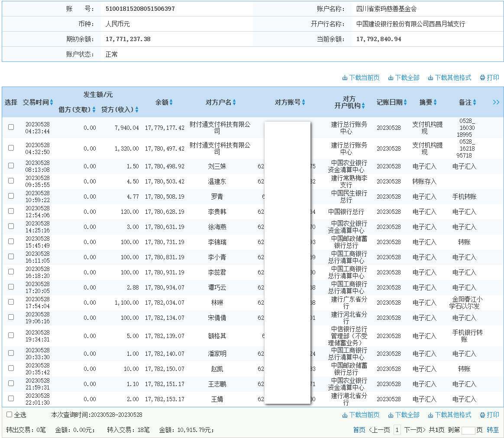Select row checkbox for 刘三妹
504x438 pixels.
point(11,165)
